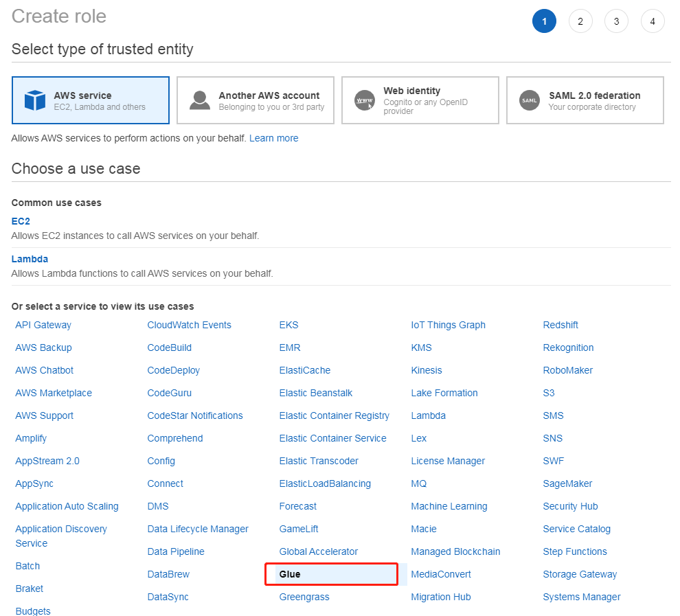Go to step 4 indicator
Image resolution: width=680 pixels, height=616 pixels.
coord(653,21)
